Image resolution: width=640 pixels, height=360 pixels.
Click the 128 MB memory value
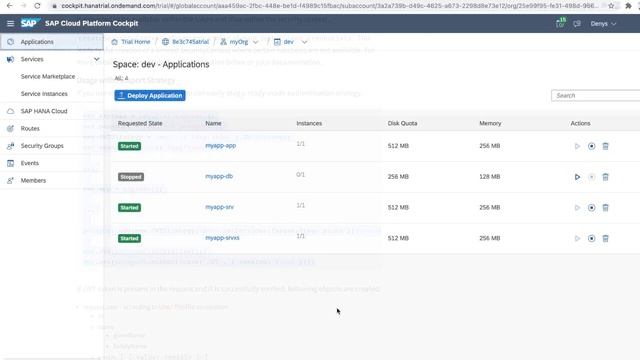click(490, 177)
